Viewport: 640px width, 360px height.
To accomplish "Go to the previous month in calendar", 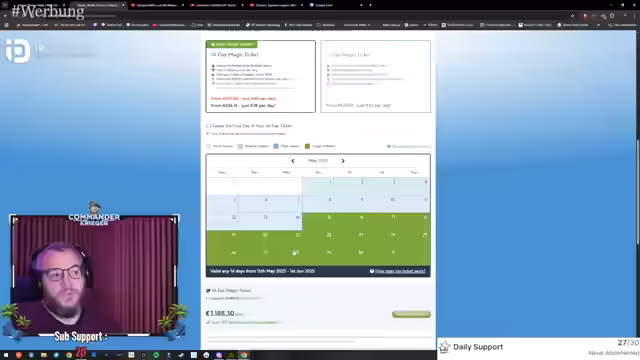I will point(293,161).
